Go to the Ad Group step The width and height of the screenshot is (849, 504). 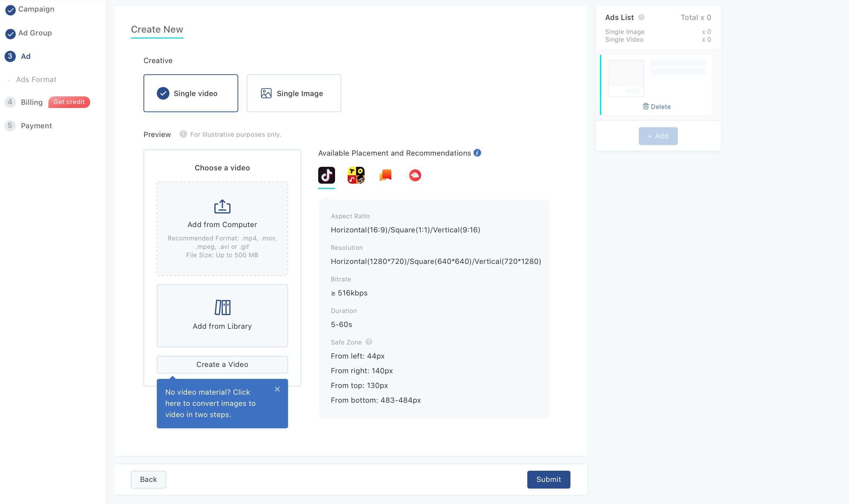point(35,33)
